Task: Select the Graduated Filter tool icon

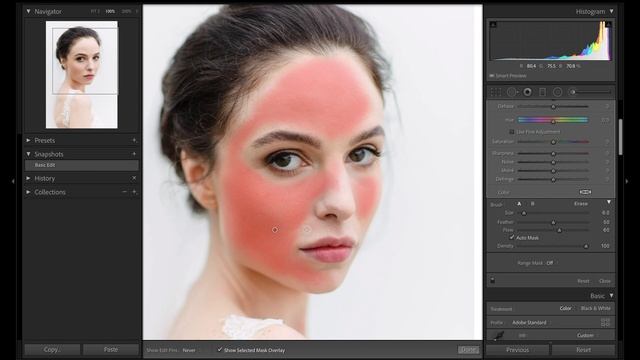Action: [542, 92]
